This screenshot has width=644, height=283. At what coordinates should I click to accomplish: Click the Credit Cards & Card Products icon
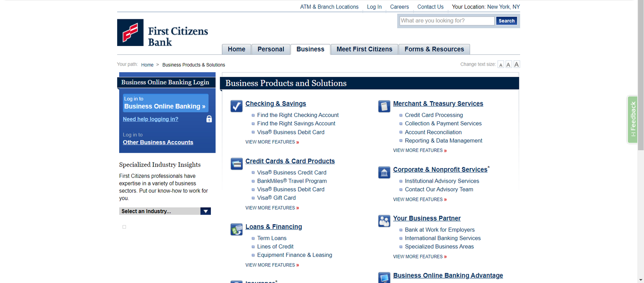point(236,164)
